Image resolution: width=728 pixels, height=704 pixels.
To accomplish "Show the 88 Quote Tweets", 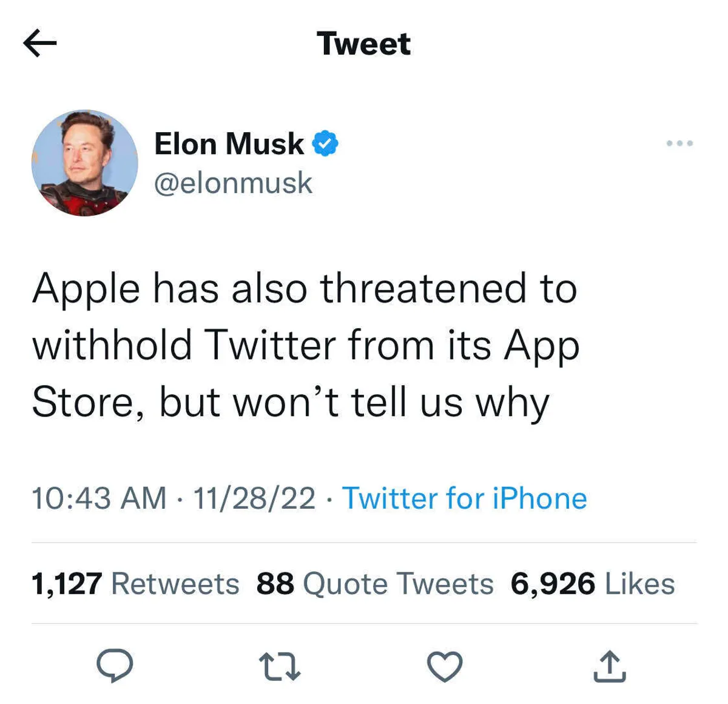I will point(374,583).
